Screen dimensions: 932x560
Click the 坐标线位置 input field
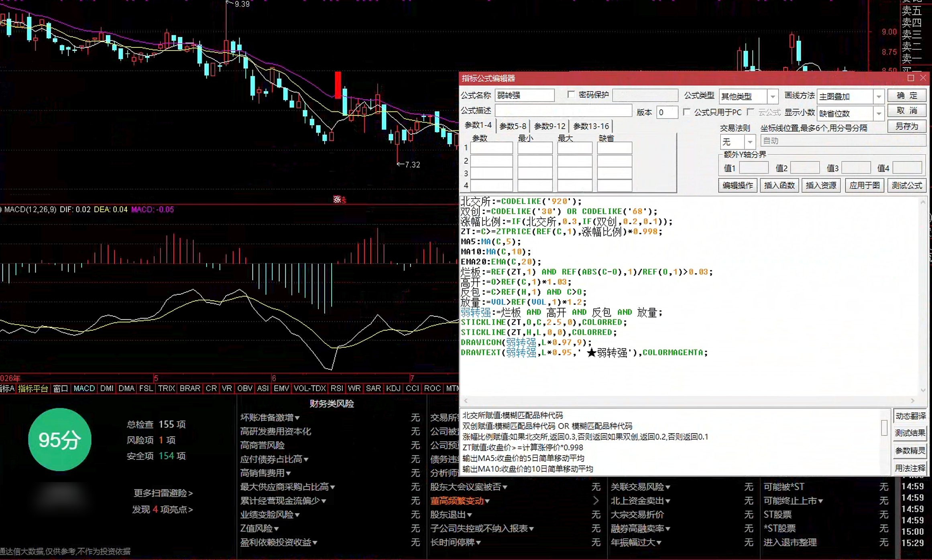pyautogui.click(x=843, y=141)
